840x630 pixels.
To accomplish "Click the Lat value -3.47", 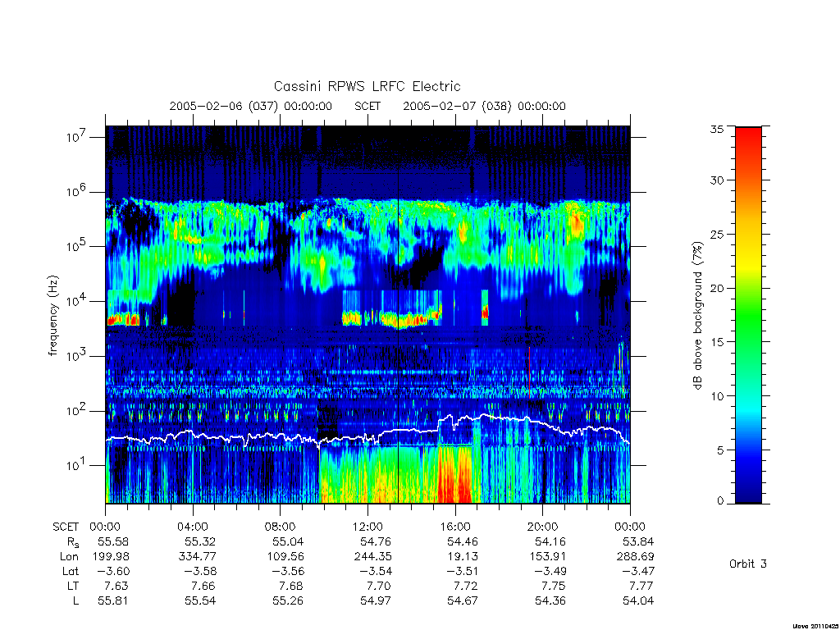I will (x=636, y=572).
